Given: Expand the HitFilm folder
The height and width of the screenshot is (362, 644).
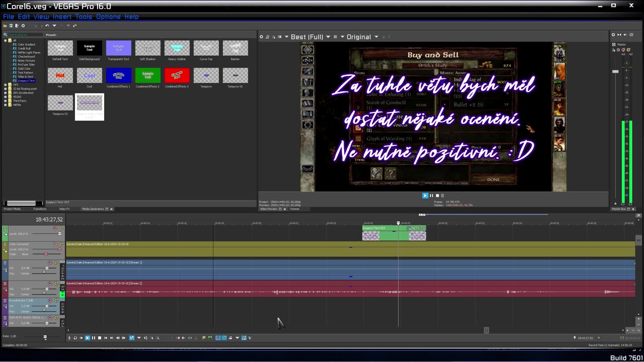Looking at the screenshot, I should point(5,105).
